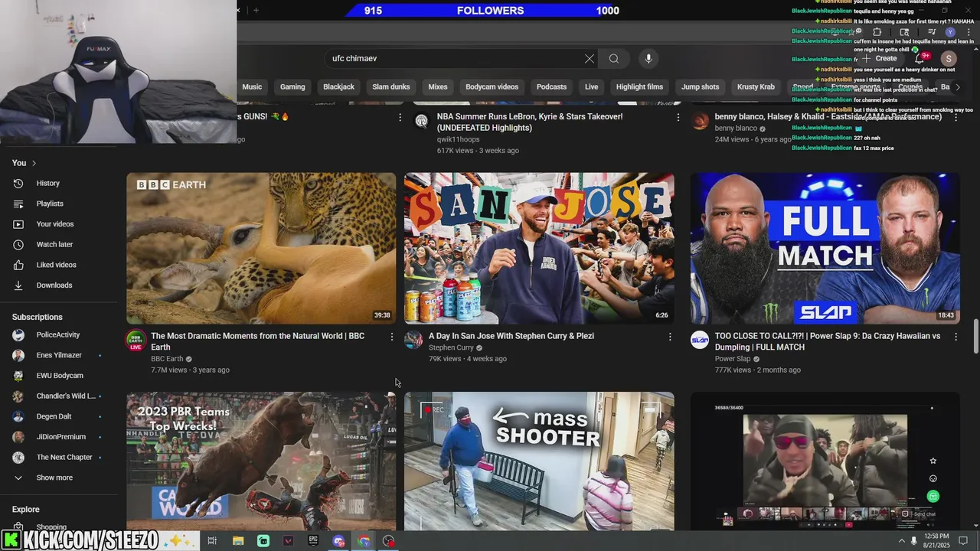The image size is (980, 551).
Task: Switch to OBS Studio on the taskbar
Action: (x=389, y=541)
